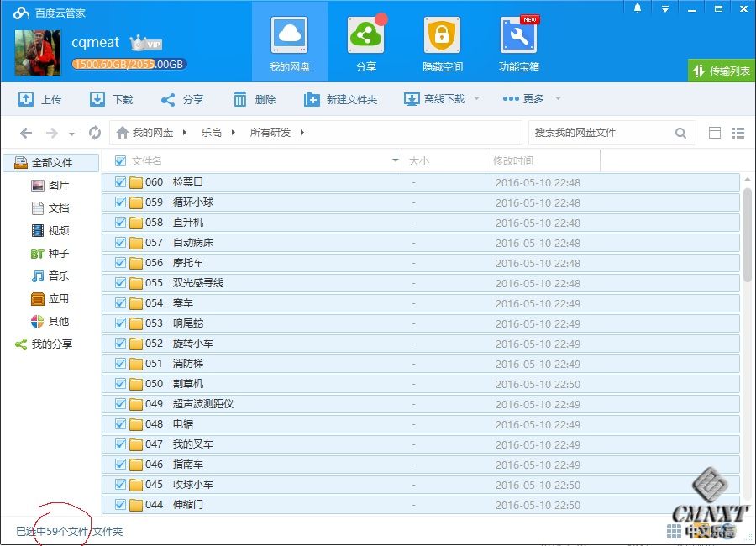Click the 搜索我的网盘文件 search field
This screenshot has width=756, height=546.
(601, 133)
